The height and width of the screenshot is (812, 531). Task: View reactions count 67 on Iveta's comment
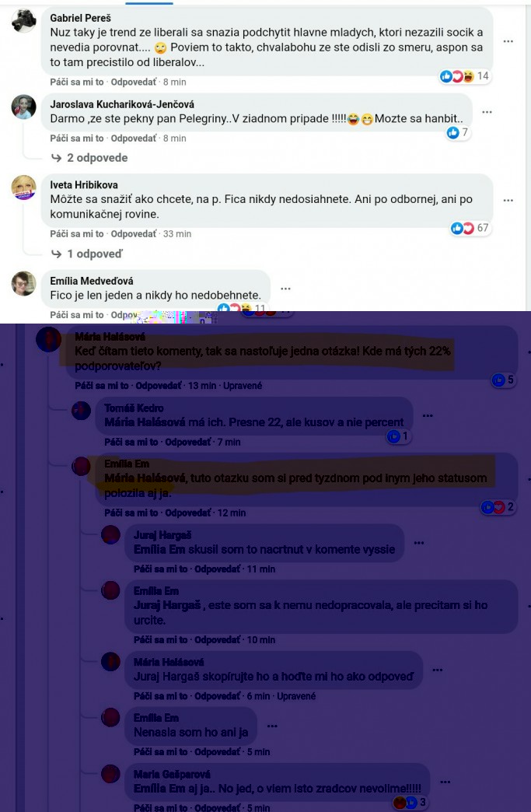470,228
